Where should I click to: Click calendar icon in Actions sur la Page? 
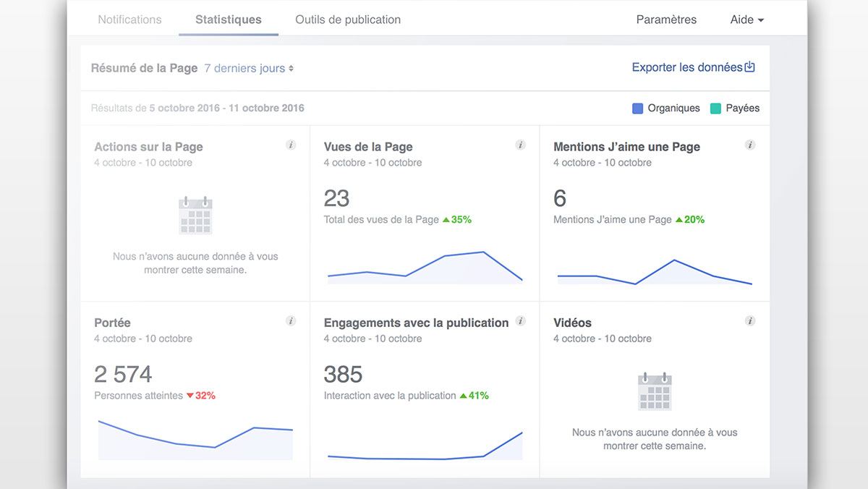[x=195, y=215]
